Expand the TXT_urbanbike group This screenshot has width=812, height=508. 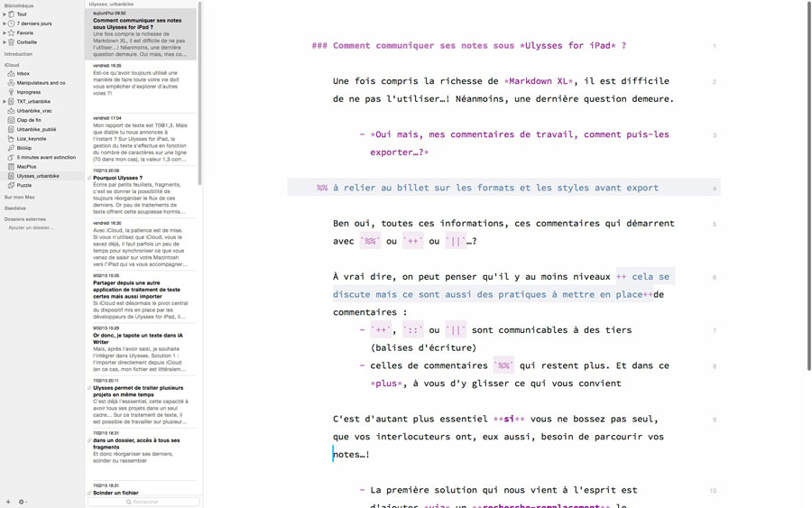point(5,101)
